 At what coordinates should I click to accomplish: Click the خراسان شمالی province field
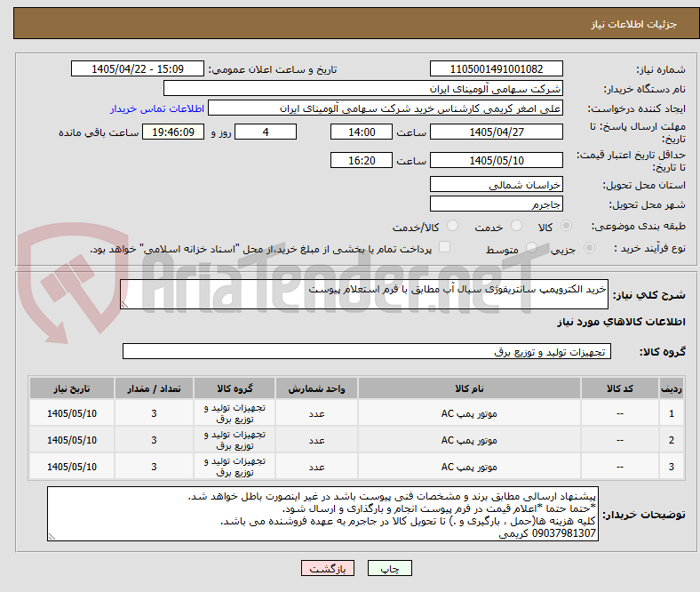pos(497,185)
